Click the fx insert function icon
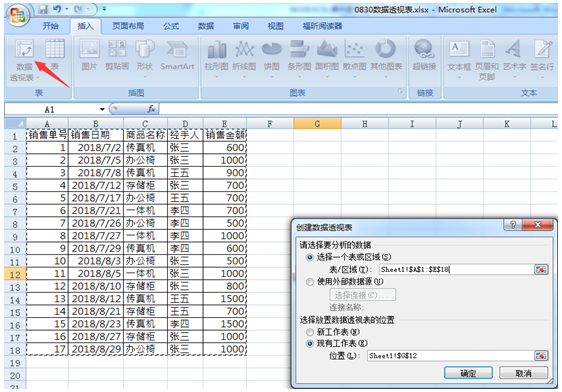This screenshot has height=392, width=562. point(151,109)
